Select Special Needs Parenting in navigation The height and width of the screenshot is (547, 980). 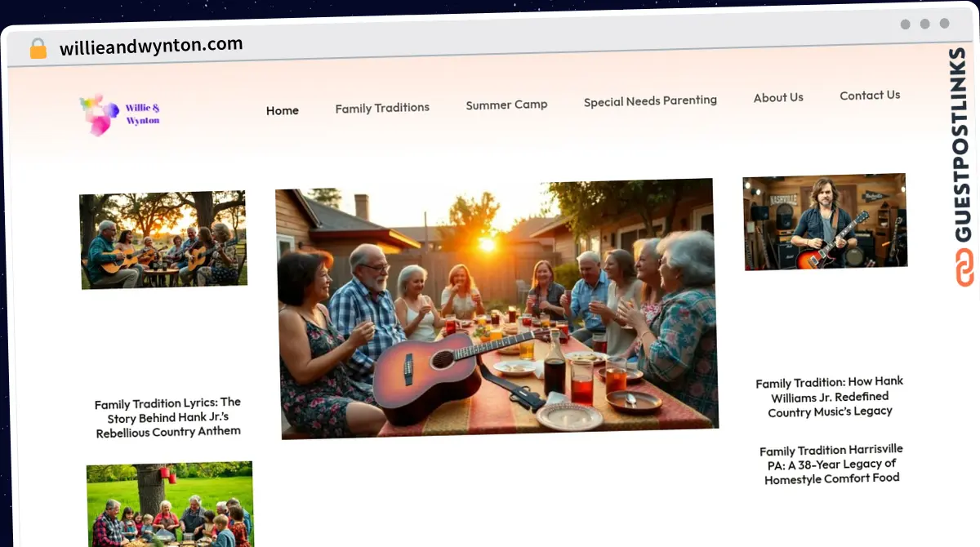(650, 101)
